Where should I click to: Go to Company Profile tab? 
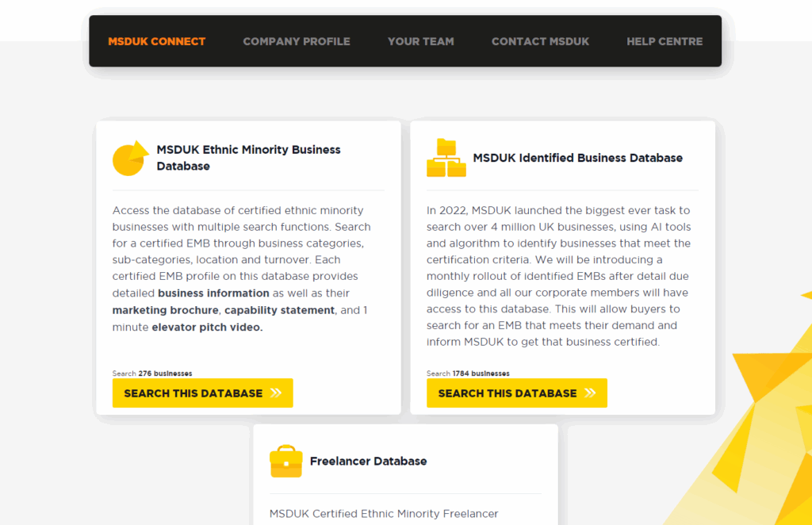coord(297,41)
